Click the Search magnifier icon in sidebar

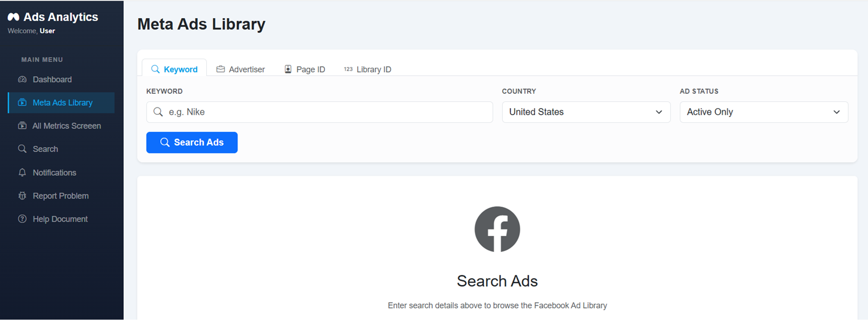(x=21, y=149)
